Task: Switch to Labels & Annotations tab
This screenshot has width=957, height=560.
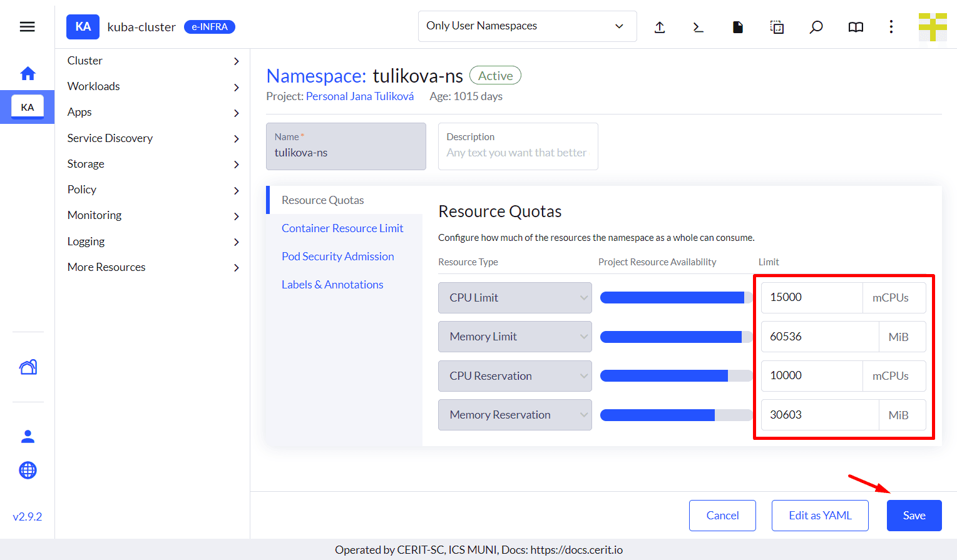Action: [332, 285]
